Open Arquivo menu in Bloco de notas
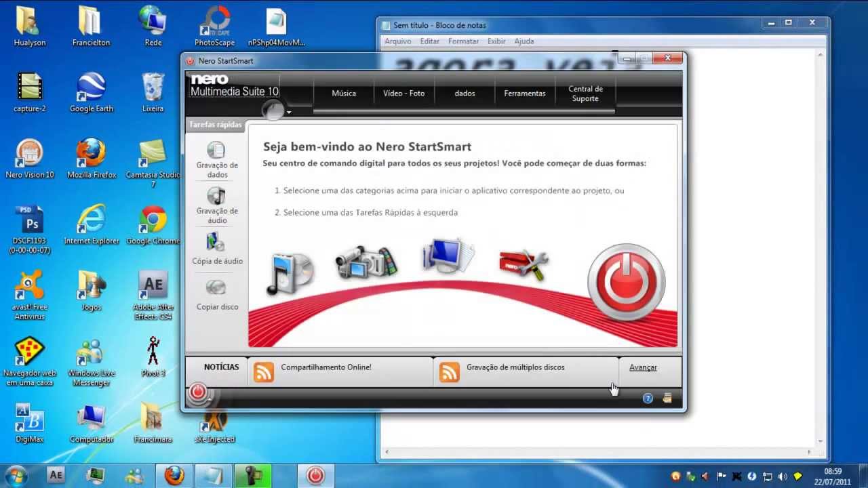868x488 pixels. tap(398, 41)
